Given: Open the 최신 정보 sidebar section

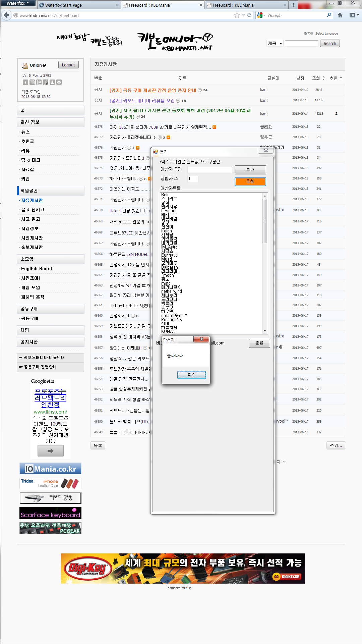Looking at the screenshot, I should [50, 122].
